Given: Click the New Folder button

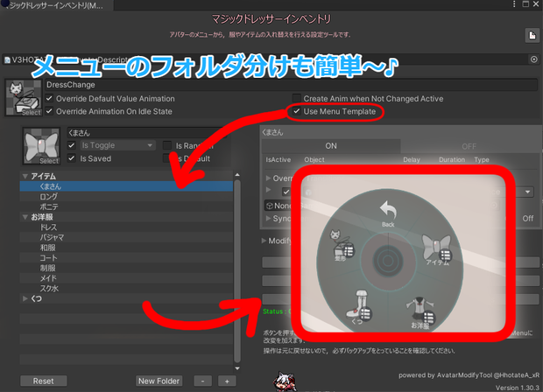Looking at the screenshot, I should tap(159, 381).
